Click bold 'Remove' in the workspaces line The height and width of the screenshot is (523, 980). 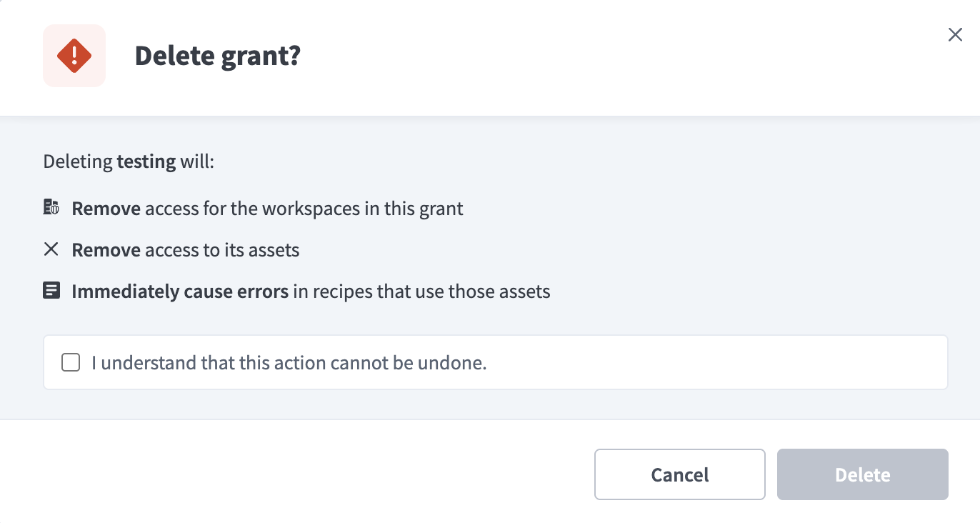pos(106,209)
